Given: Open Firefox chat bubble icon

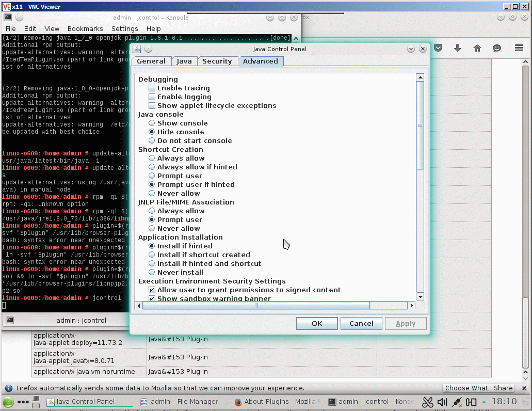Looking at the screenshot, I should 497,48.
